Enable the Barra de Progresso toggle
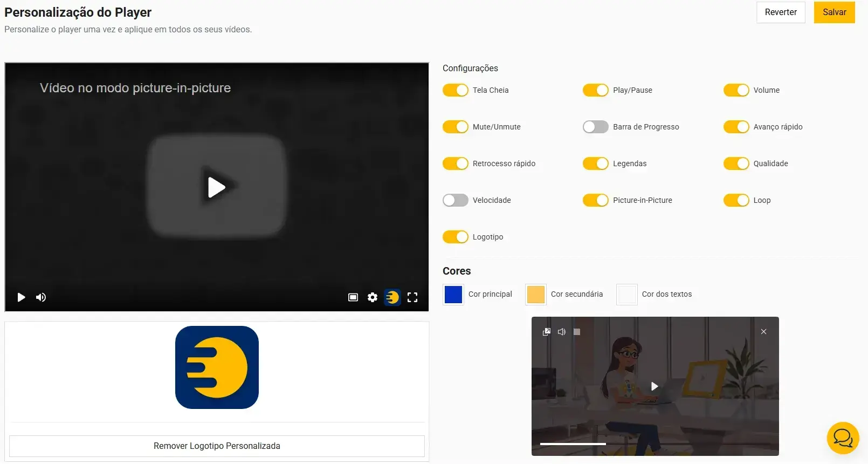This screenshot has height=464, width=868. pyautogui.click(x=595, y=127)
